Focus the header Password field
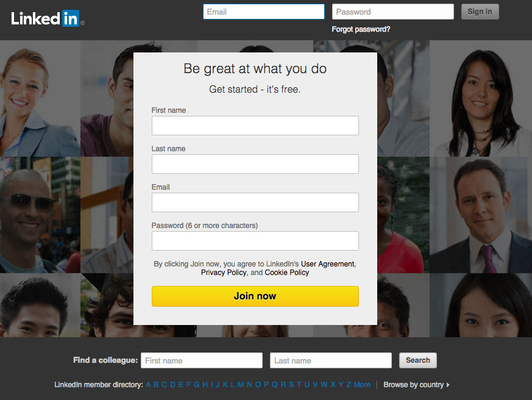532x400 pixels. click(x=393, y=12)
